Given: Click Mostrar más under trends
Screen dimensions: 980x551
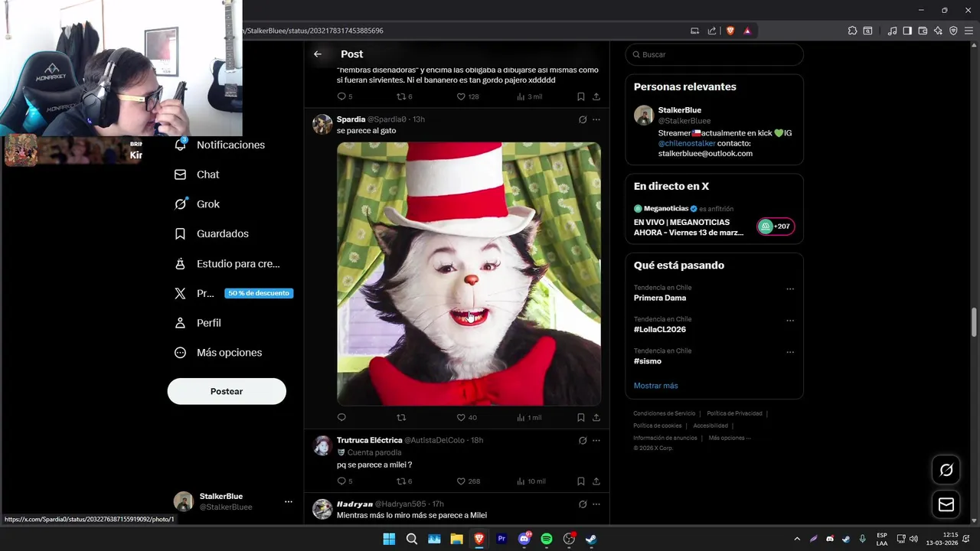Looking at the screenshot, I should pos(656,386).
